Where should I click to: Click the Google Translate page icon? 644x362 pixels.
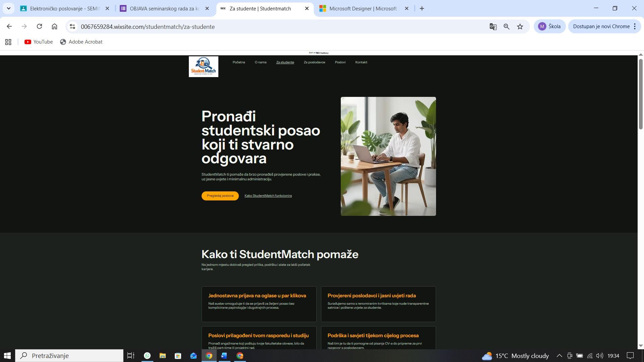(x=493, y=27)
